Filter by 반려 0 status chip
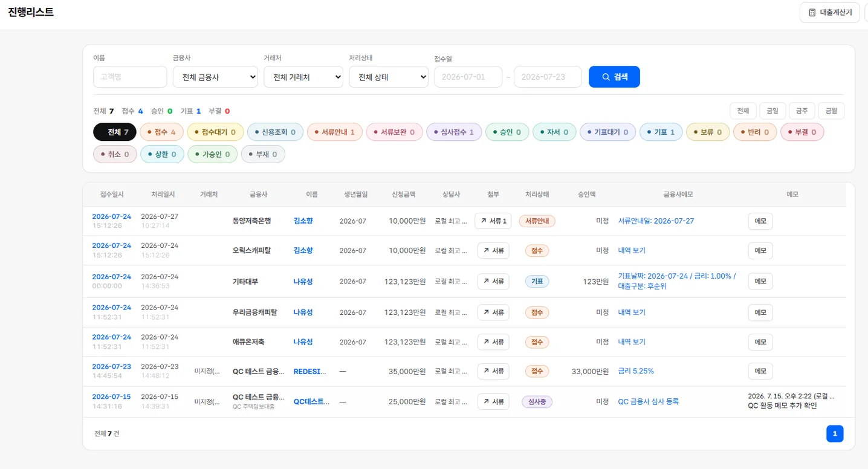This screenshot has width=868, height=469. tap(755, 132)
